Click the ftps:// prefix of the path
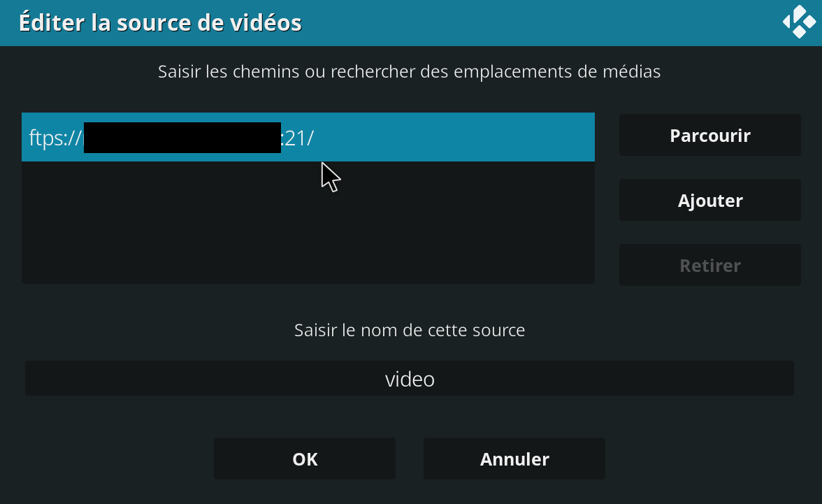Image resolution: width=822 pixels, height=504 pixels. point(56,138)
